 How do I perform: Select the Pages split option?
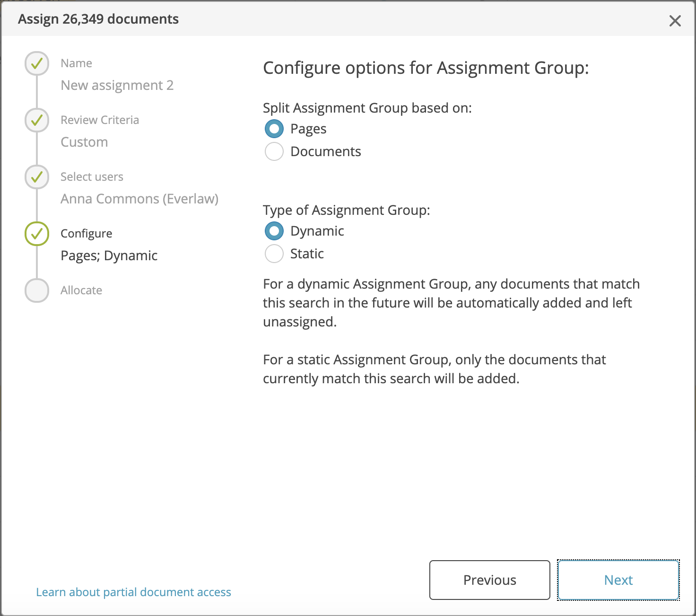pos(274,129)
